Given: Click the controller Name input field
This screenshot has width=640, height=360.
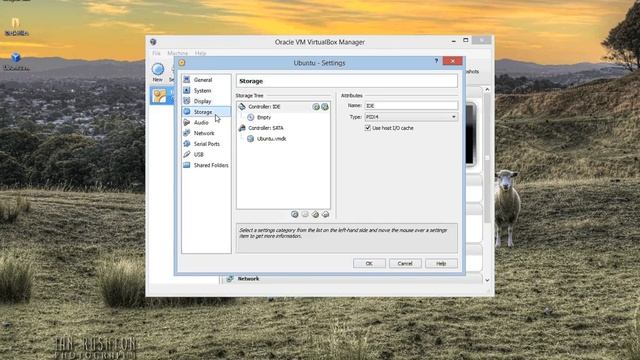Looking at the screenshot, I should (x=411, y=106).
